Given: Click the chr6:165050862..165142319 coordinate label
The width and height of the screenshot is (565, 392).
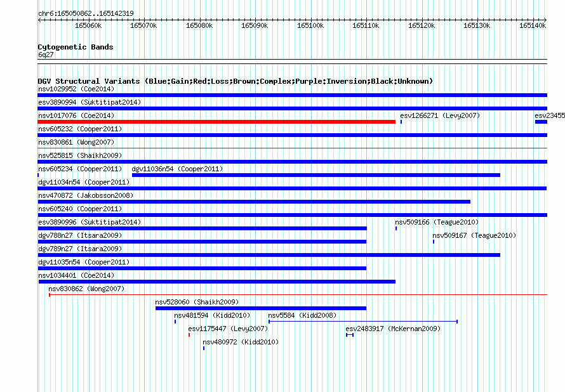Looking at the screenshot, I should pyautogui.click(x=86, y=13).
